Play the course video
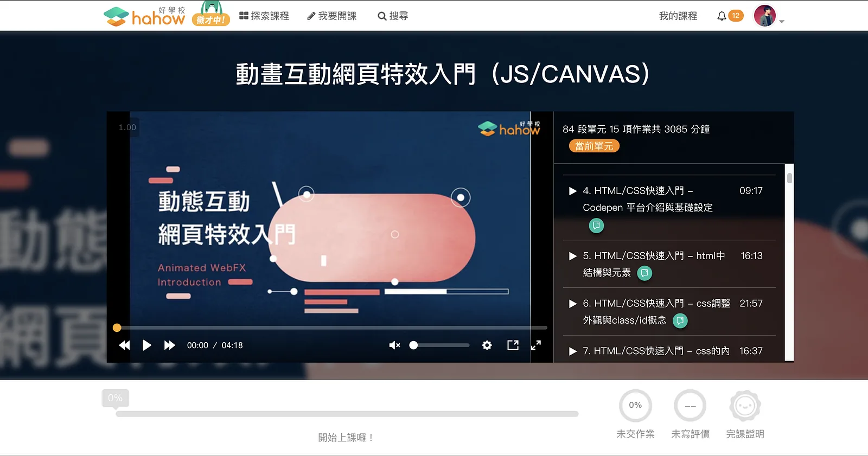Image resolution: width=868 pixels, height=456 pixels. coord(146,345)
